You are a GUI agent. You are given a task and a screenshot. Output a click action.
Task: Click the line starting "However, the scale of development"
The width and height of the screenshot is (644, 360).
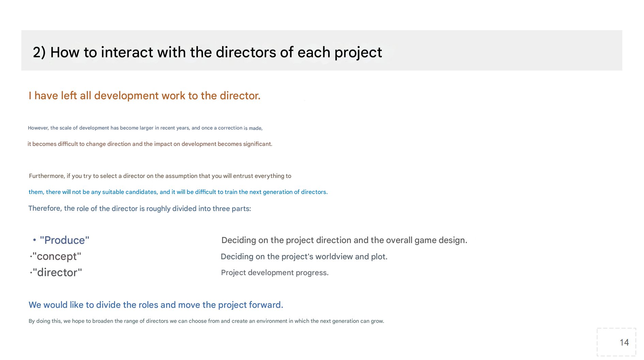(145, 128)
